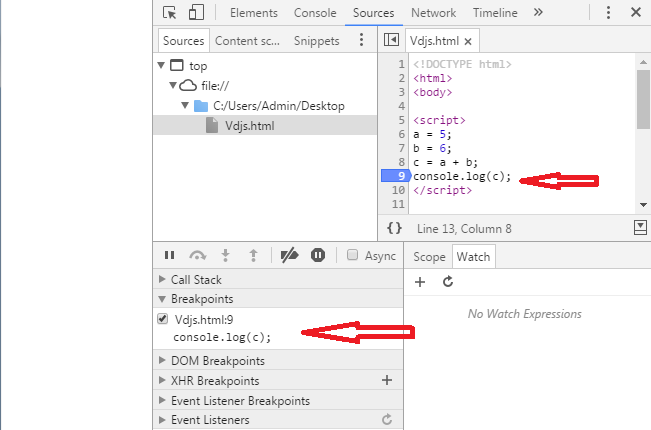651x430 pixels.
Task: Deactivate breakpoints using the toolbar icon
Action: click(289, 256)
